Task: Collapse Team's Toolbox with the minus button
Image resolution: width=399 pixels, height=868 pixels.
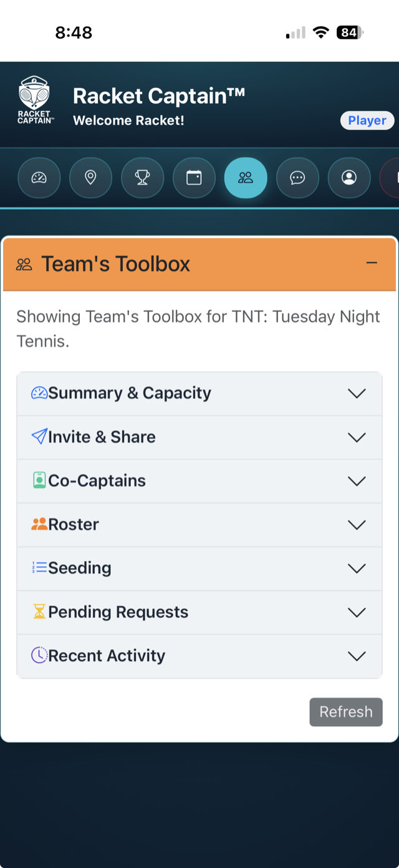Action: pos(372,263)
